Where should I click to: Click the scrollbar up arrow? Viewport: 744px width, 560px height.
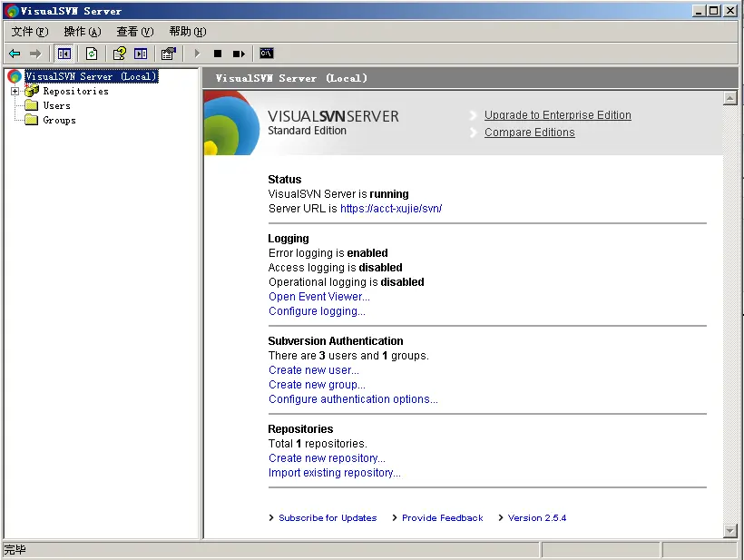[729, 98]
